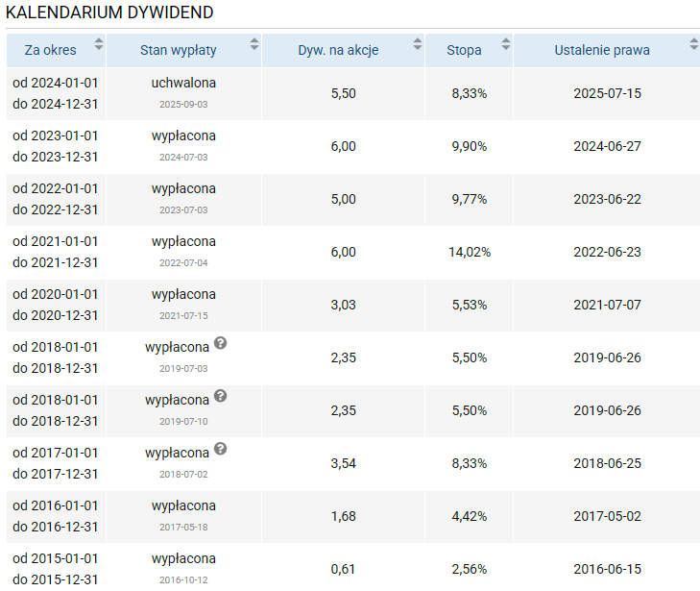Screen dimensions: 700x591
Task: Select the Za okres header label
Action: (50, 50)
